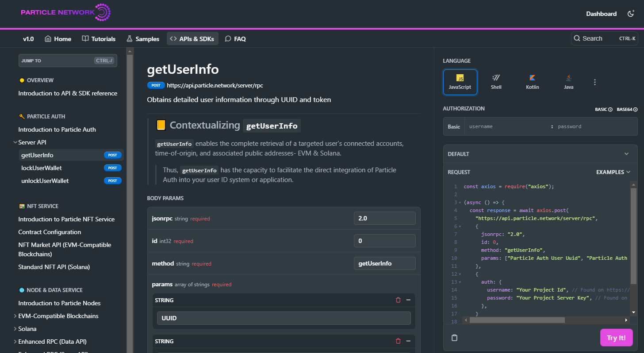The width and height of the screenshot is (644, 353).
Task: Click the Search box
Action: click(604, 38)
